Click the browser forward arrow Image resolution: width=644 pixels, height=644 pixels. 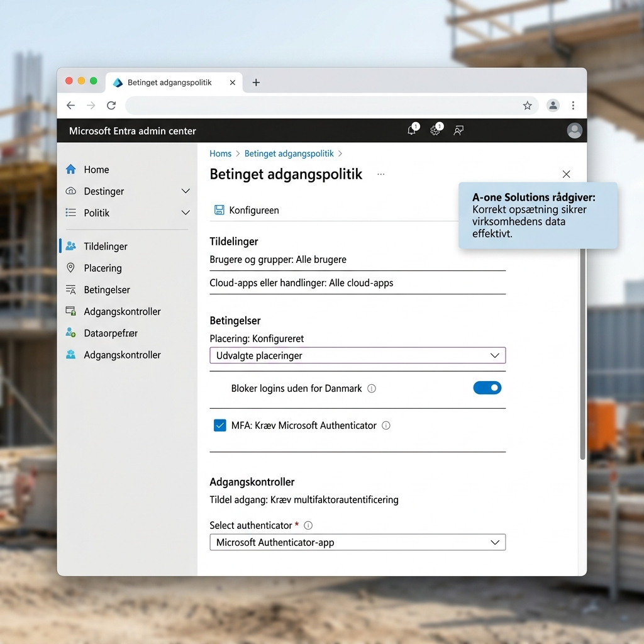91,106
